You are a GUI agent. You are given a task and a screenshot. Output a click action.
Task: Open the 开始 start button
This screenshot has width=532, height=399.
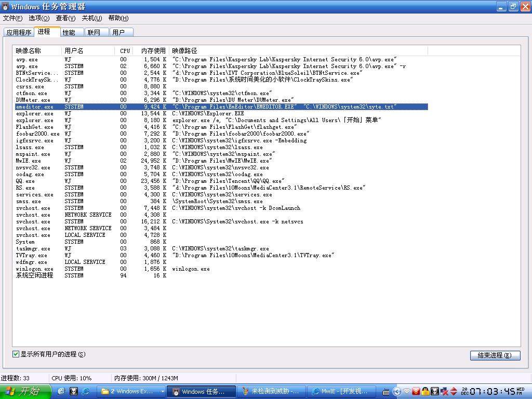25,392
